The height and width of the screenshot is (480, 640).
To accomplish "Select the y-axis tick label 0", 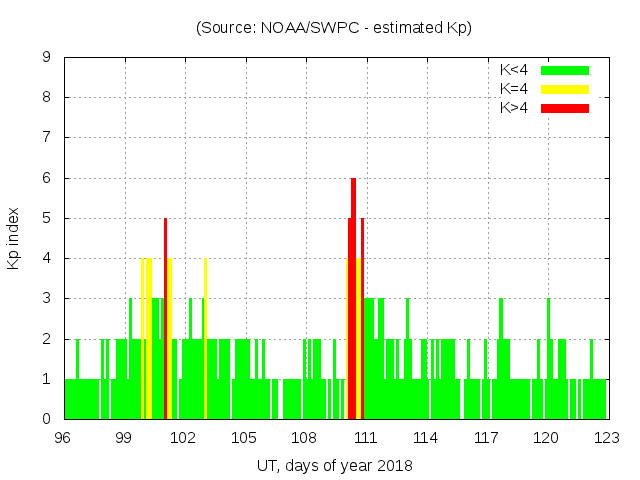I will tap(46, 419).
